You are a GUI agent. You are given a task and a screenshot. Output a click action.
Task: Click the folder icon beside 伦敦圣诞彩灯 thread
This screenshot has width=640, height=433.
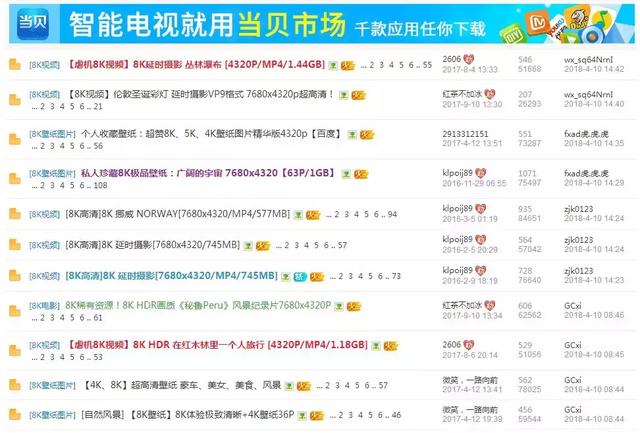15,100
